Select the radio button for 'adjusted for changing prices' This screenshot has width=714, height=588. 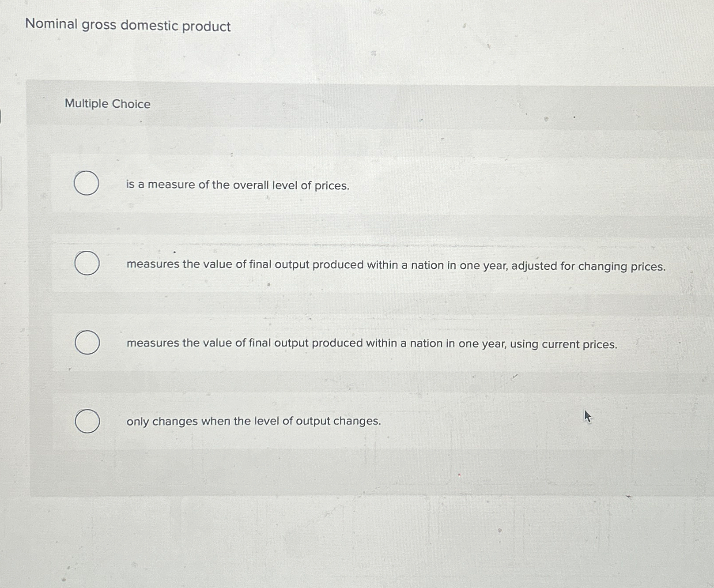87,264
